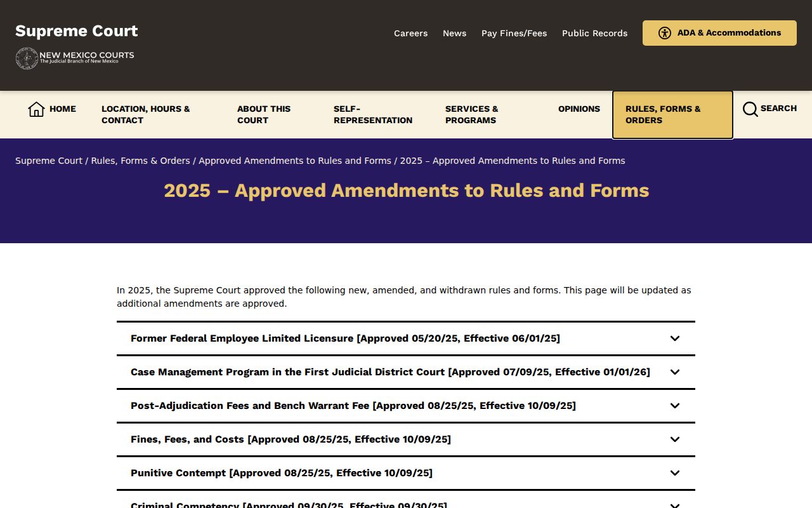812x508 pixels.
Task: Expand Fines, Fees, and Costs chevron
Action: click(675, 439)
